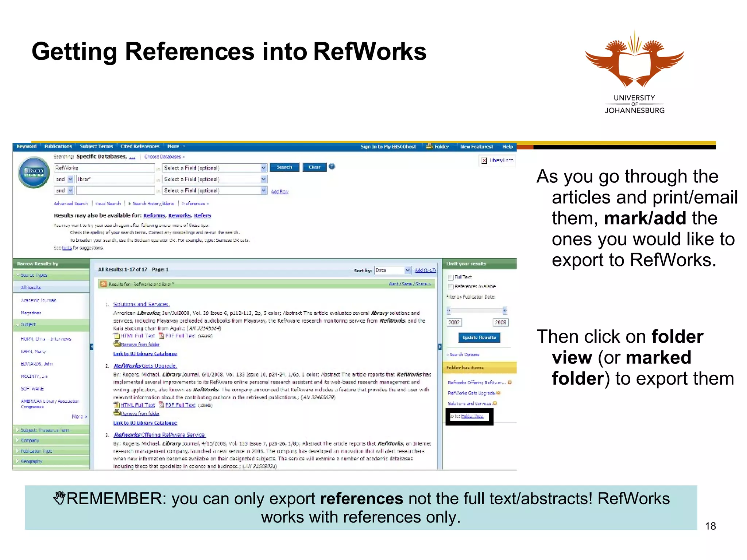Image resolution: width=747 pixels, height=560 pixels.
Task: Collapse left panel with the blue arrow handle
Action: click(92, 347)
